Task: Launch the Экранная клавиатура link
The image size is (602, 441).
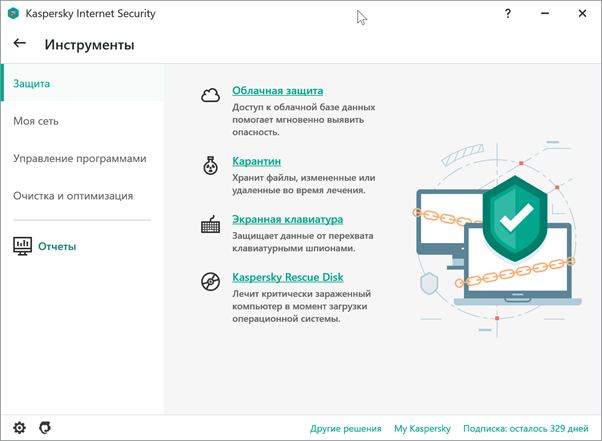Action: [288, 220]
